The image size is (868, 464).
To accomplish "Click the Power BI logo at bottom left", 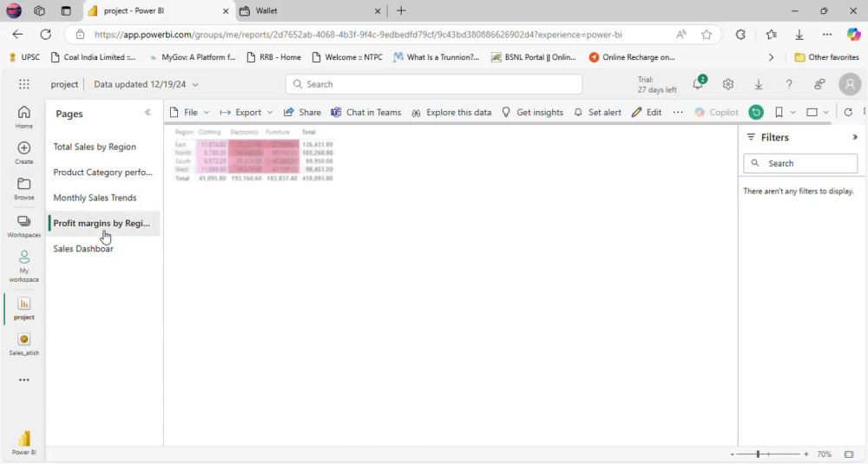I will 23,442.
